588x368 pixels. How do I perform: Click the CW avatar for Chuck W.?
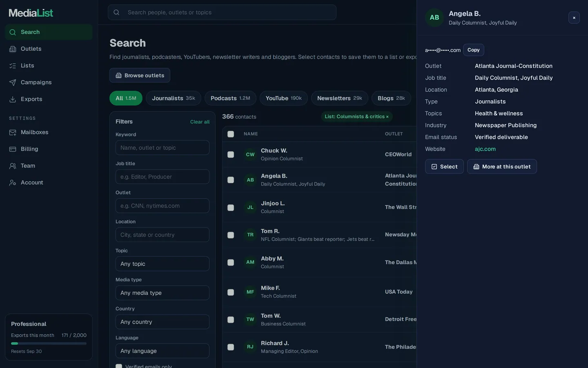pyautogui.click(x=250, y=155)
